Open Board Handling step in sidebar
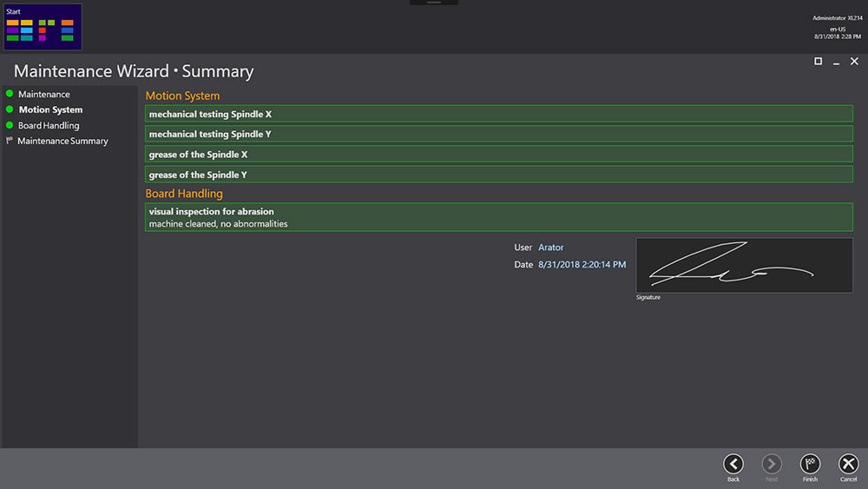Screen dimensions: 868x489 click(x=49, y=125)
